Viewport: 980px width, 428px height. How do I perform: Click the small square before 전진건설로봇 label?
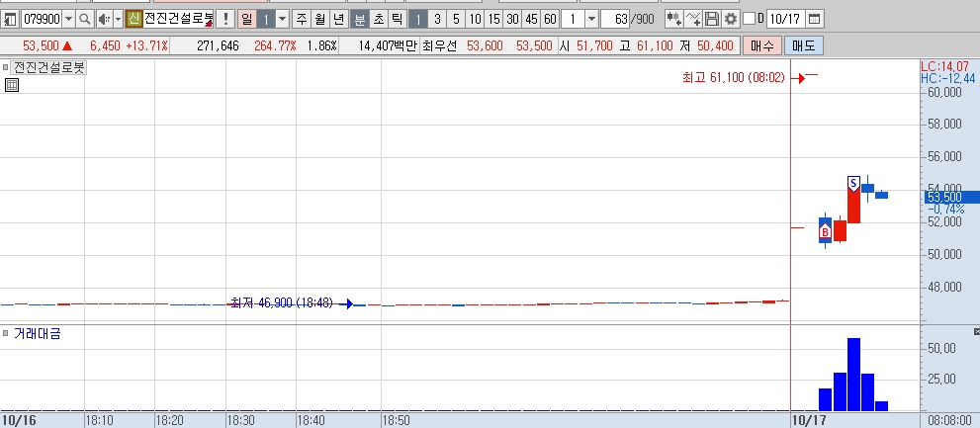6,67
